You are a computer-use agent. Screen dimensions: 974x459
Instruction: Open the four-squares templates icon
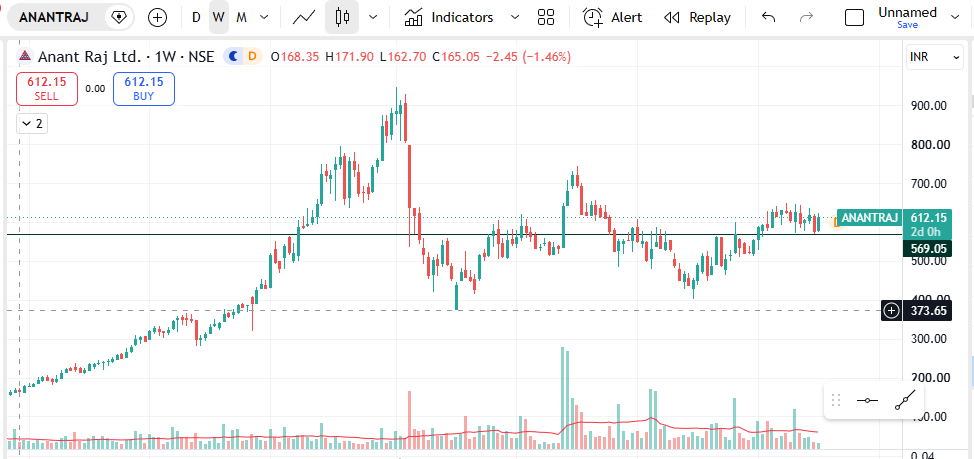click(x=546, y=17)
